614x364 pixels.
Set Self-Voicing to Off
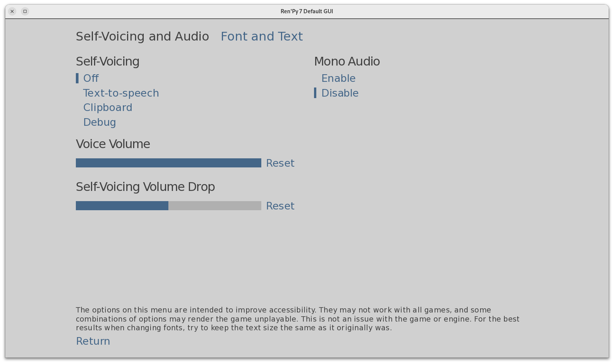coord(91,78)
